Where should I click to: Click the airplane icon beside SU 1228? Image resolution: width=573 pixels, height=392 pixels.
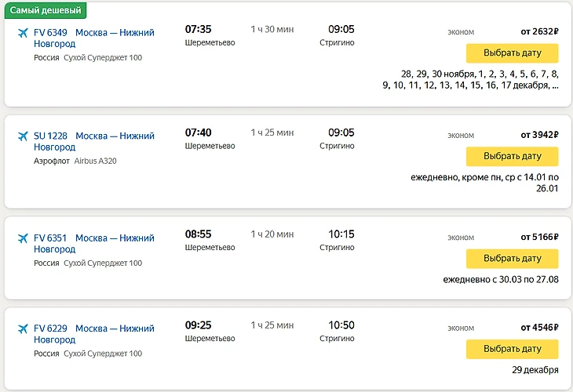22,136
